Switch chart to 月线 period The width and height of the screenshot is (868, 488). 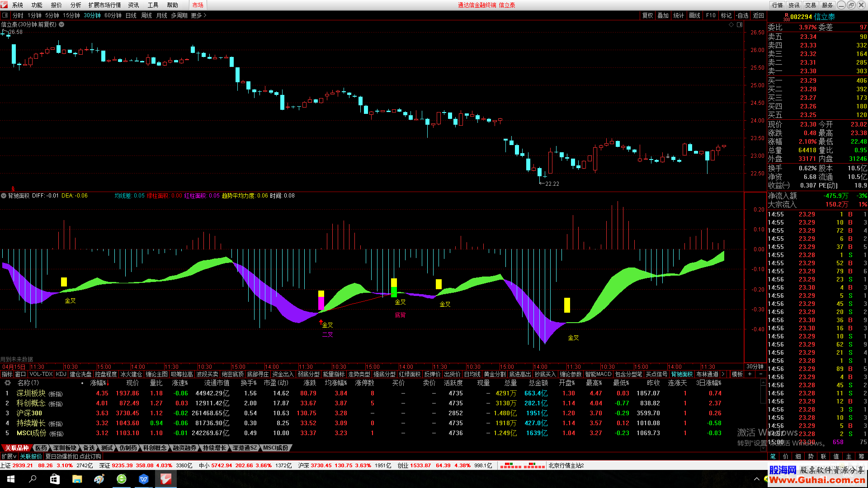coord(162,15)
